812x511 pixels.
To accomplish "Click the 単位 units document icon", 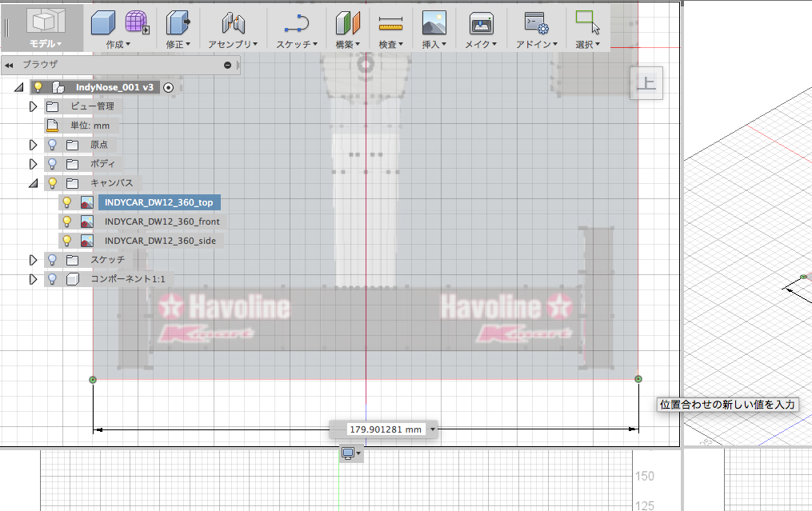I will (52, 126).
